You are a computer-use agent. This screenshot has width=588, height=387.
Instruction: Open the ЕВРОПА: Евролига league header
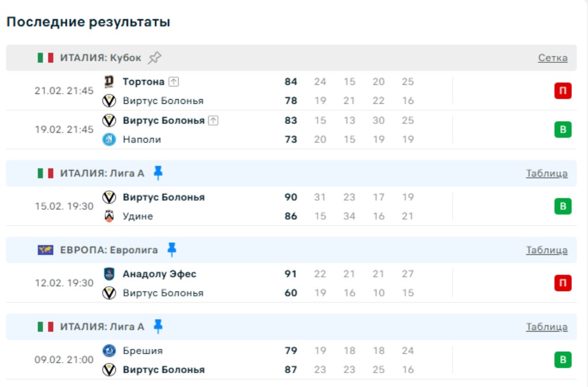pyautogui.click(x=109, y=250)
